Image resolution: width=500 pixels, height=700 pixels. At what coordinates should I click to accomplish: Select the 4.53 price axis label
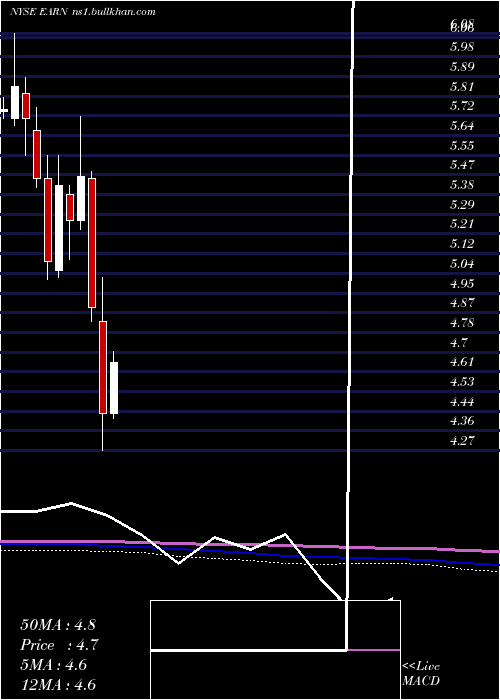pyautogui.click(x=462, y=382)
